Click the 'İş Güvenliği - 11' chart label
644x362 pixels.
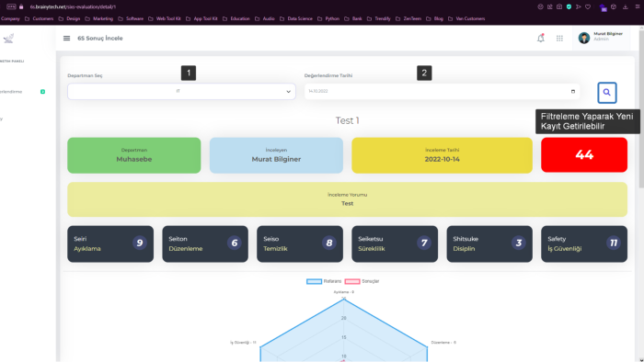click(x=243, y=343)
